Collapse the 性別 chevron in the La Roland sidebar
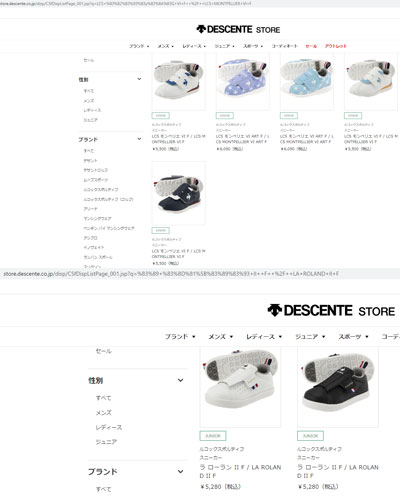Viewport: 400px width, 496px height. 180,380
